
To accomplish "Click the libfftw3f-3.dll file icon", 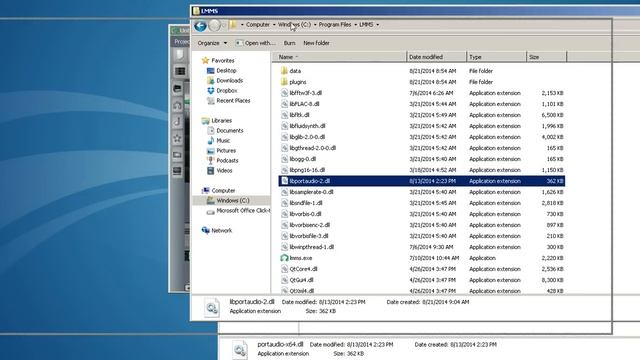I will pyautogui.click(x=284, y=93).
